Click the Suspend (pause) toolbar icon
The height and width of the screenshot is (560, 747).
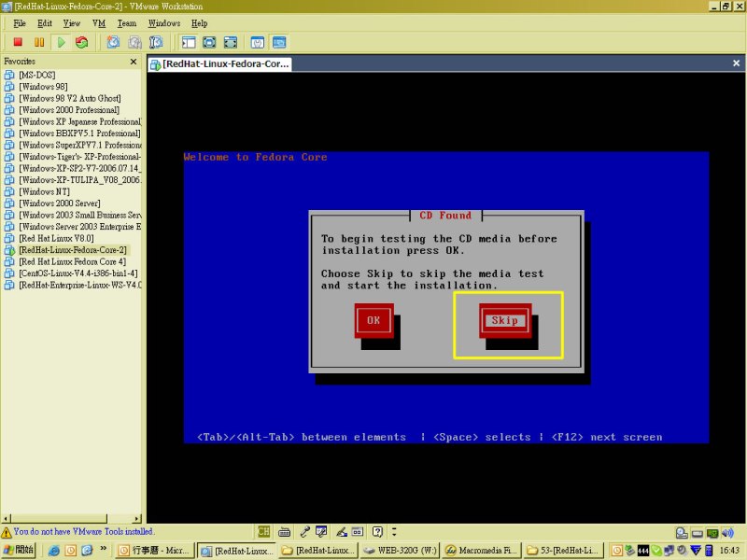39,42
